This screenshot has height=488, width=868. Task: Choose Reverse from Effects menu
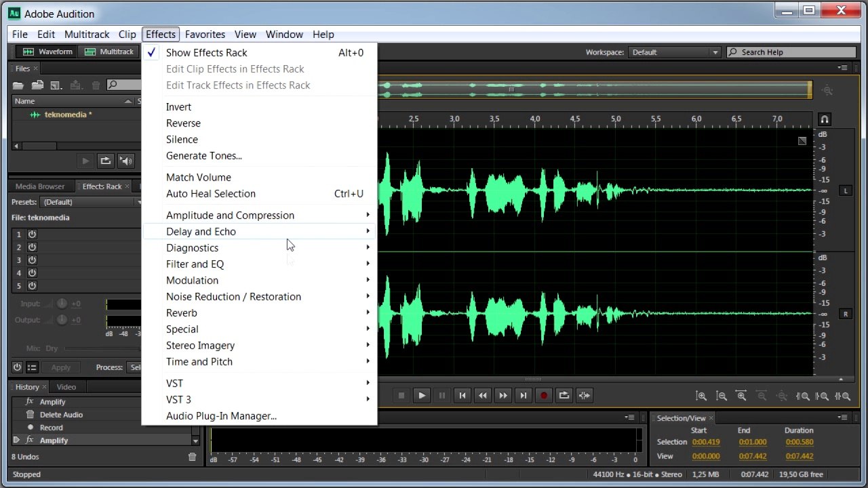(x=259, y=123)
